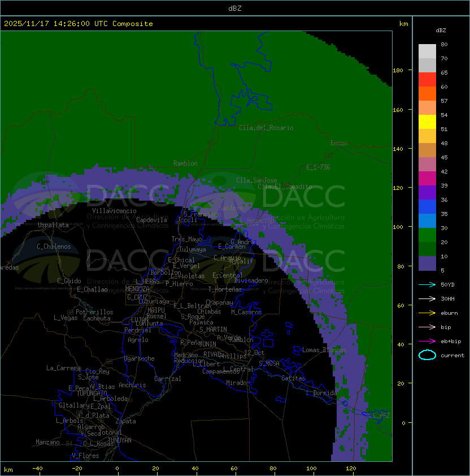Click the 'C_Guido' place label
The height and width of the screenshot is (476, 470).
pyautogui.click(x=69, y=281)
